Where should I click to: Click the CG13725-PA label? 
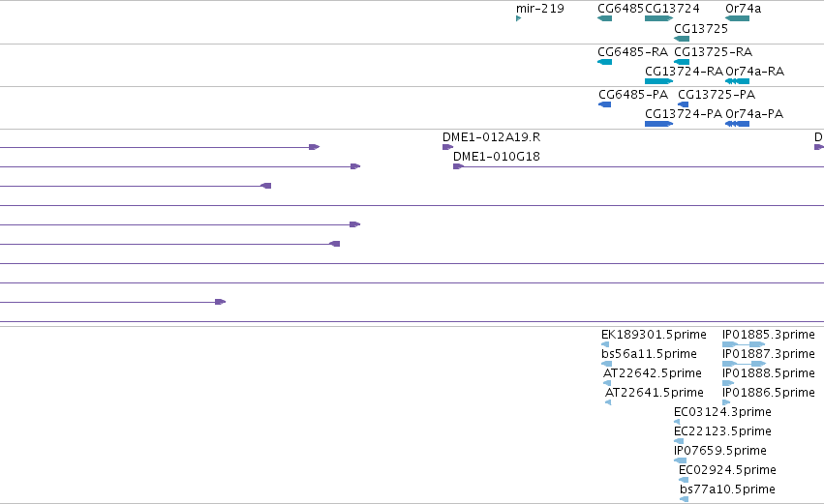coord(717,95)
